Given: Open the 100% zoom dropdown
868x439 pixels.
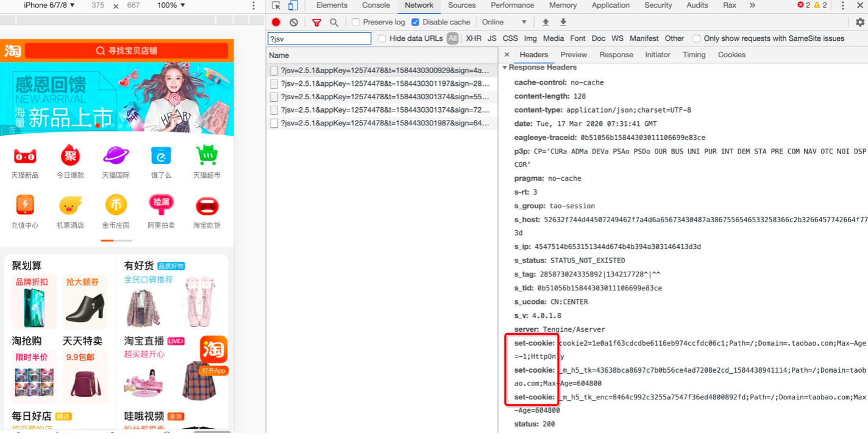Looking at the screenshot, I should 171,5.
